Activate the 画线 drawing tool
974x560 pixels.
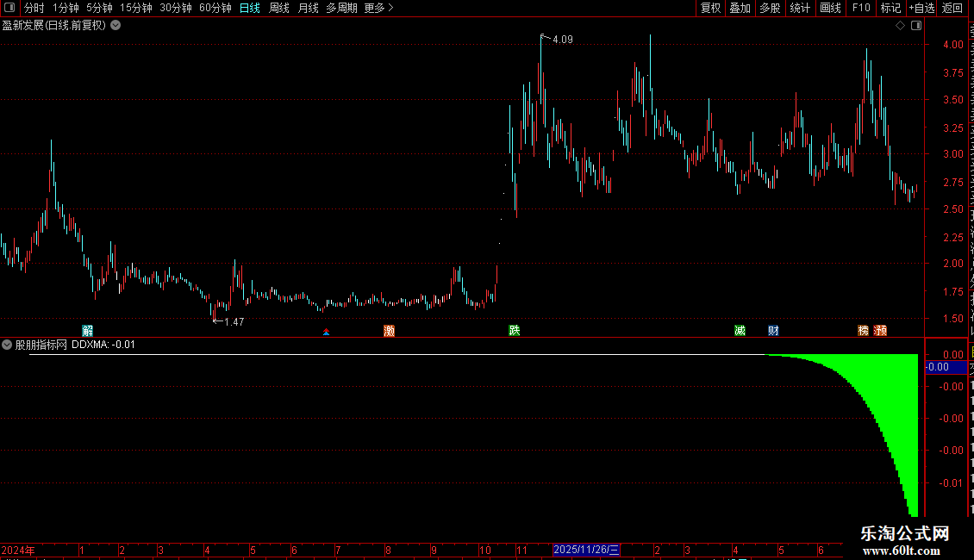[x=830, y=8]
